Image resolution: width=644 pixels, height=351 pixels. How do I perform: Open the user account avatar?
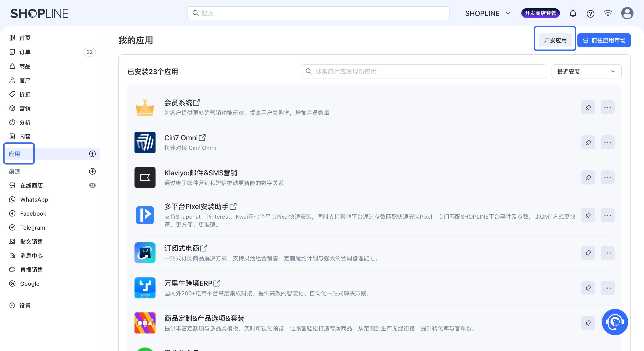pyautogui.click(x=627, y=13)
